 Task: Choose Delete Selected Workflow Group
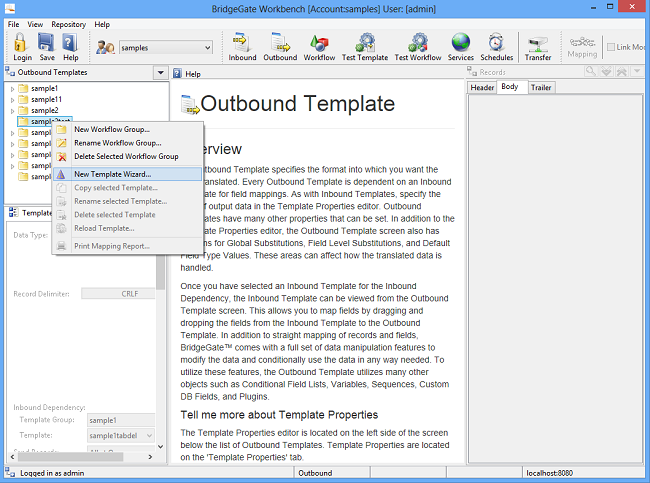(128, 156)
